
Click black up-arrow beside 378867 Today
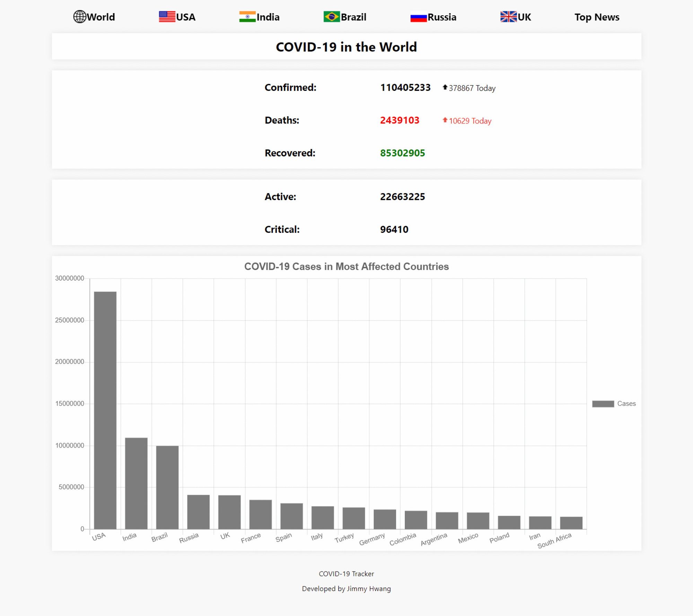[445, 87]
